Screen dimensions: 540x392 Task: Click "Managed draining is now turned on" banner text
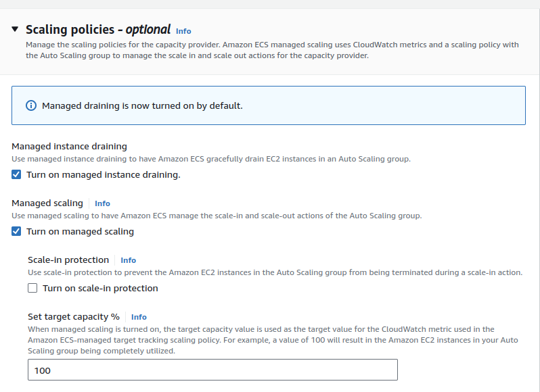click(x=142, y=105)
